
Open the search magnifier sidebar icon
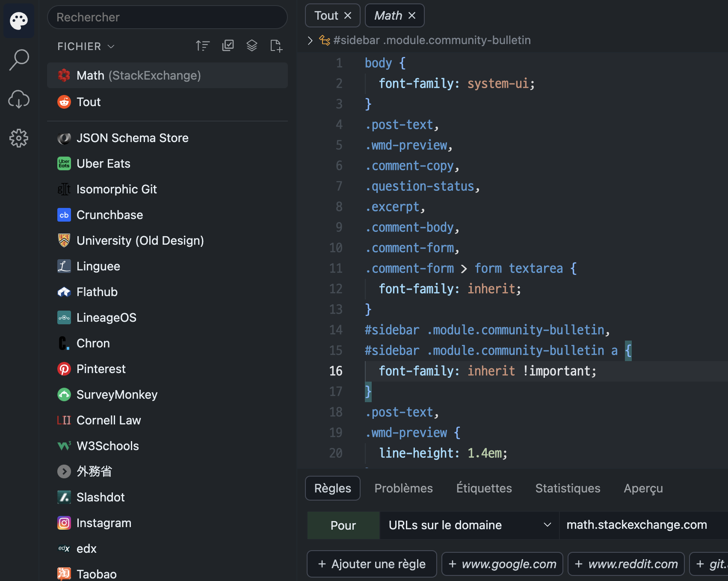pyautogui.click(x=19, y=60)
